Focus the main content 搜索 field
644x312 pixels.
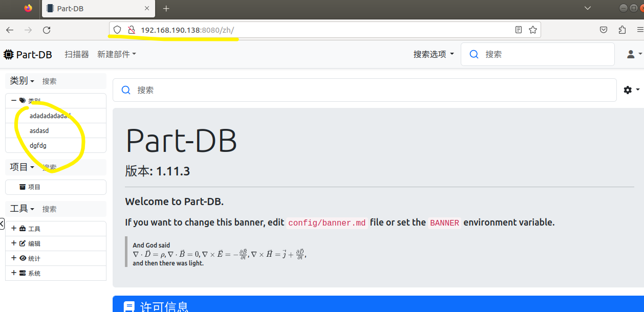click(364, 90)
